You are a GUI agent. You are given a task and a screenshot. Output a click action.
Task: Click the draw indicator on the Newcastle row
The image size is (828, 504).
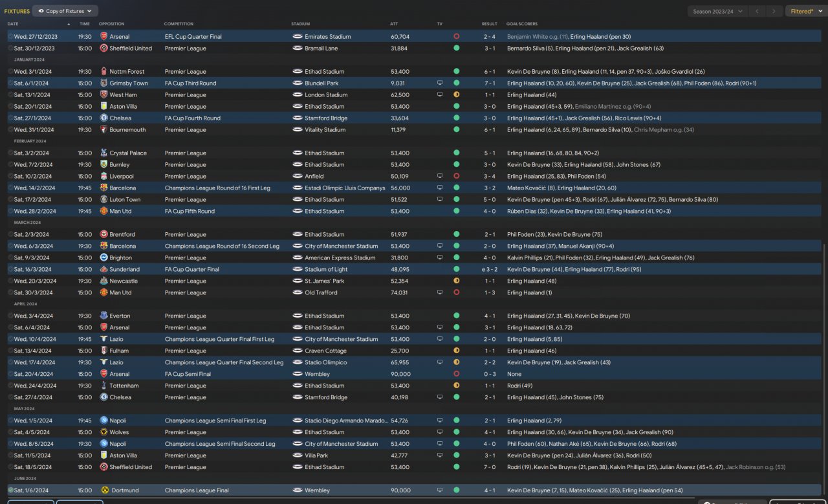coord(457,281)
